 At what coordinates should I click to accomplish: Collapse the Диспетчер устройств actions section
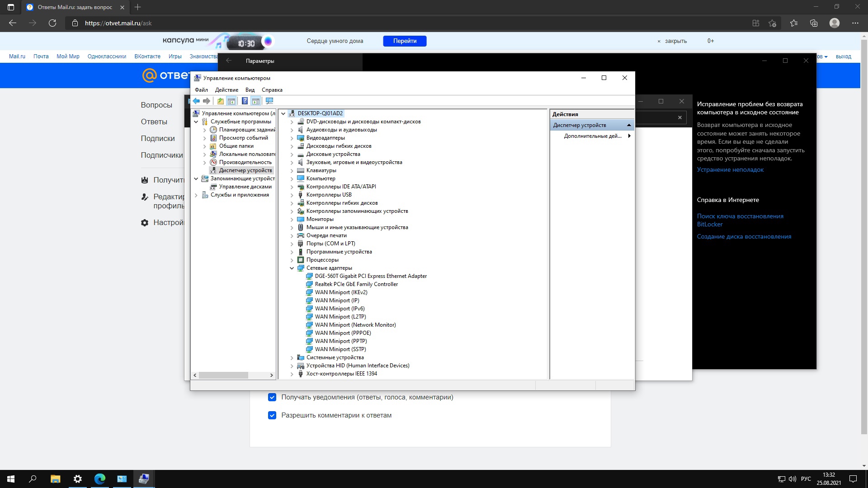tap(629, 125)
